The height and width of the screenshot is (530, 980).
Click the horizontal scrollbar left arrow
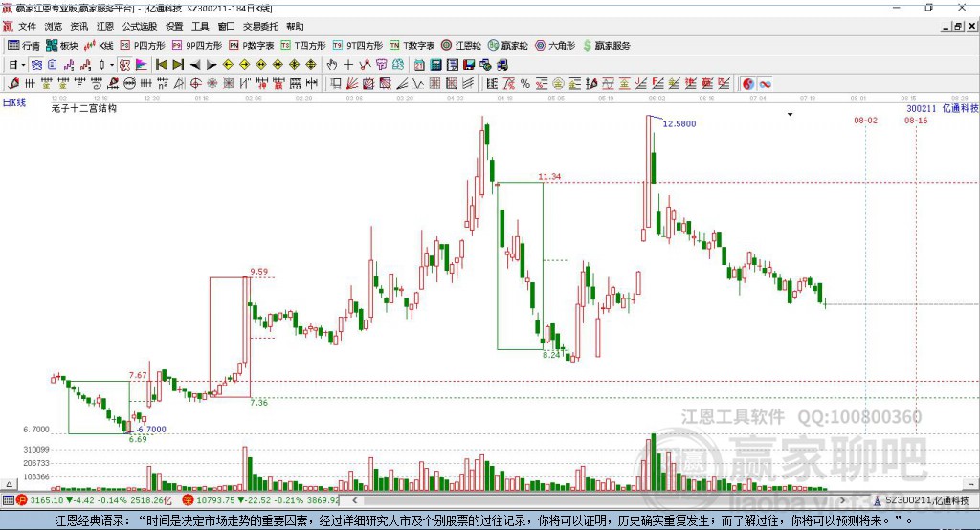[x=354, y=500]
